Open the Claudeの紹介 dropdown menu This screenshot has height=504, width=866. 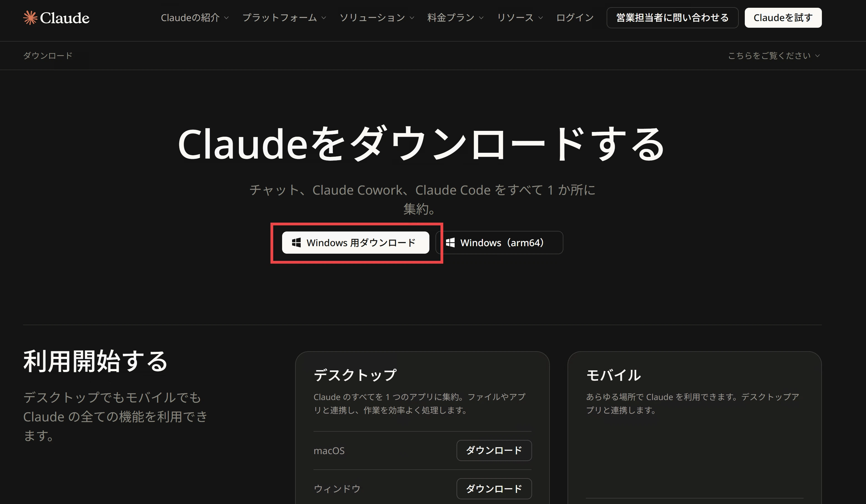[x=194, y=17]
